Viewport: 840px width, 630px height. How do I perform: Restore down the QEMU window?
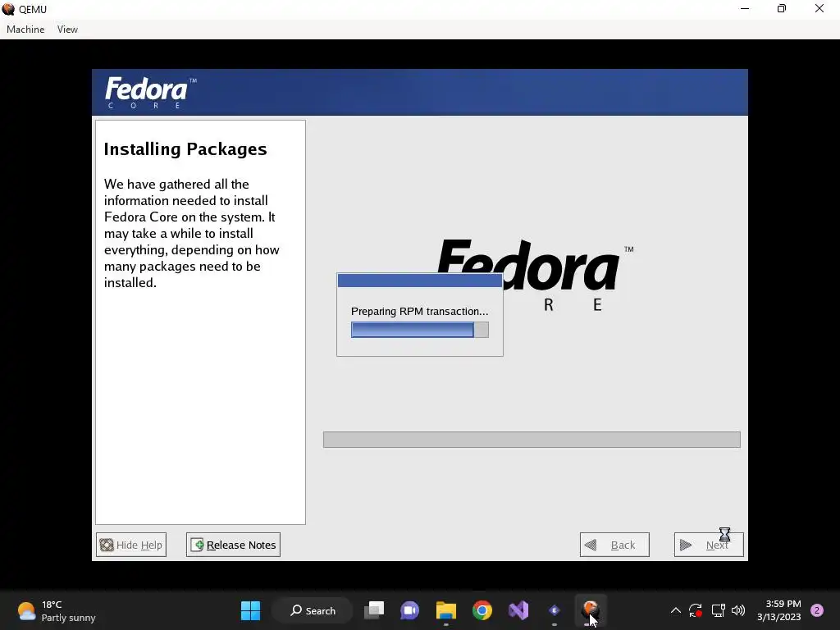pyautogui.click(x=782, y=9)
